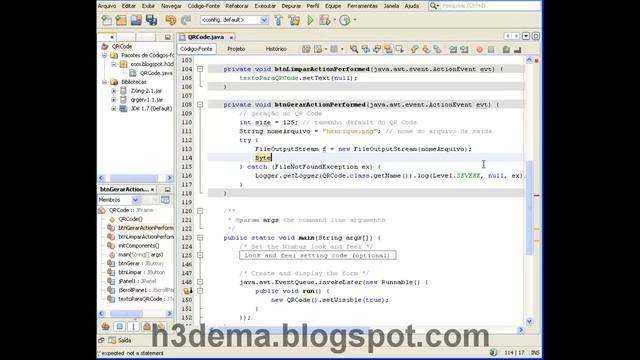Click the Save All toolbar icon
The width and height of the screenshot is (640, 360).
(x=151, y=20)
